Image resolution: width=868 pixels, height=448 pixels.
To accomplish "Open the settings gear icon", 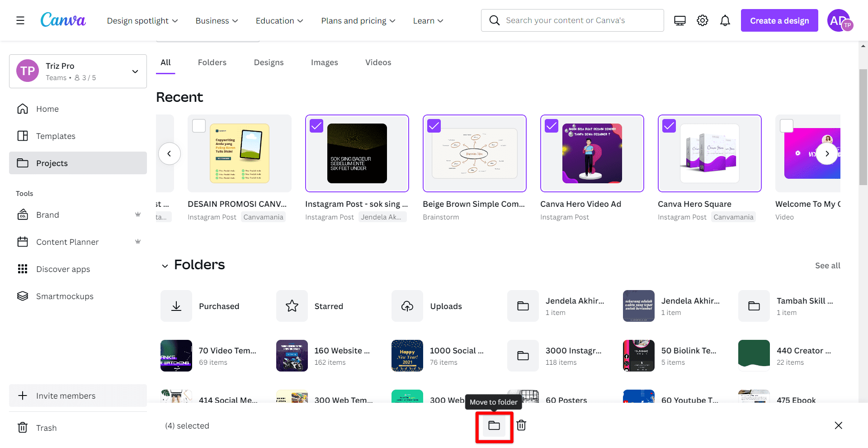I will pos(702,20).
